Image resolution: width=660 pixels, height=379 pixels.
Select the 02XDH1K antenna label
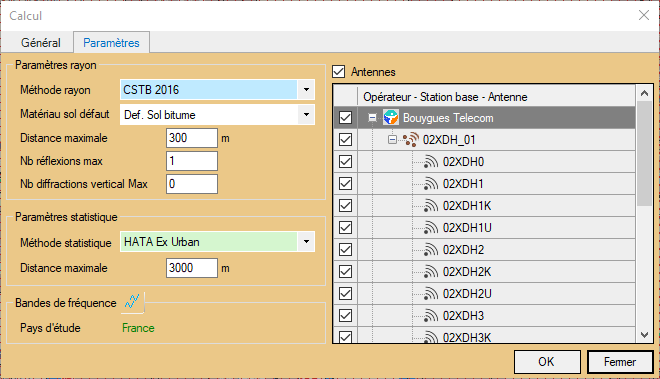pos(467,206)
